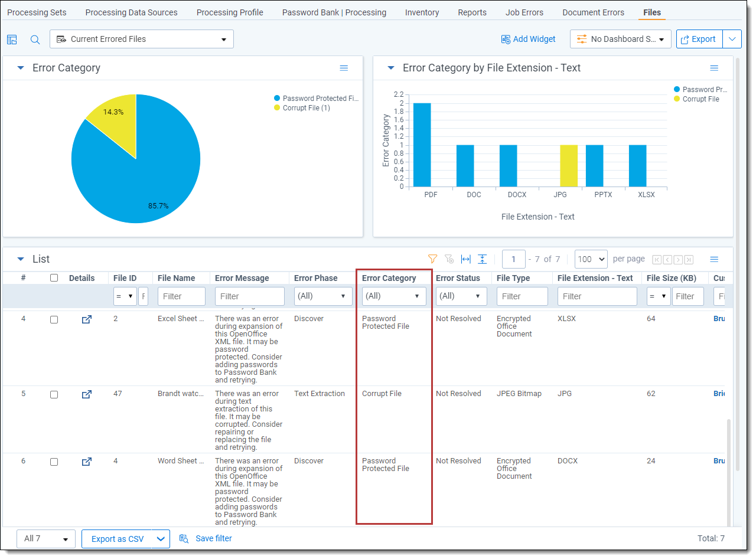Open the Current Errored Files view dropdown

[142, 40]
